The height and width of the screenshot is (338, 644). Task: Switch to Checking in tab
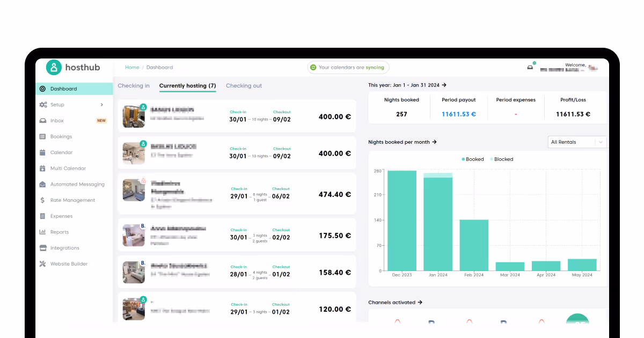pos(134,86)
